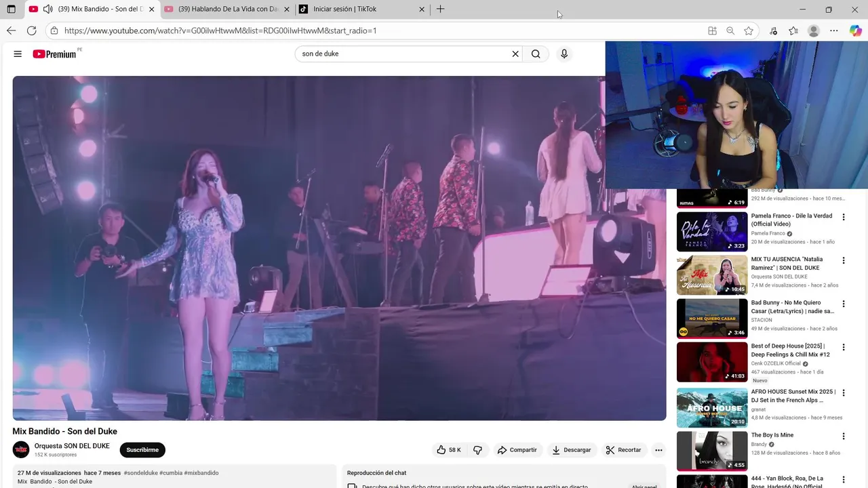Add this page to favorites star

click(x=749, y=30)
